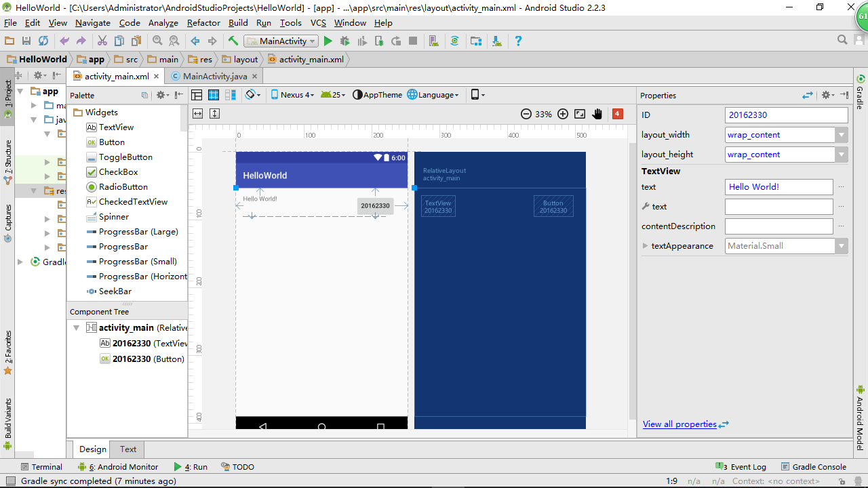868x488 pixels.
Task: Toggle Design plus Blueprint view icon
Action: (x=231, y=95)
